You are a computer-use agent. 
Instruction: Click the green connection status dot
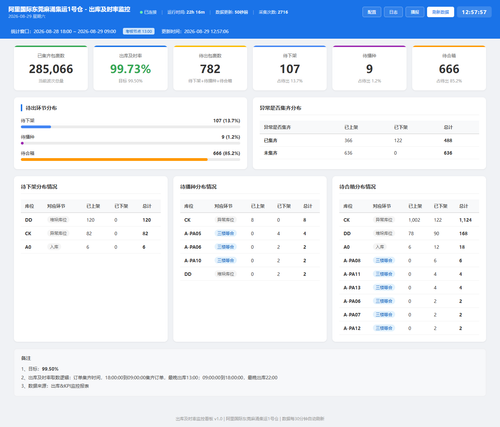tap(141, 12)
